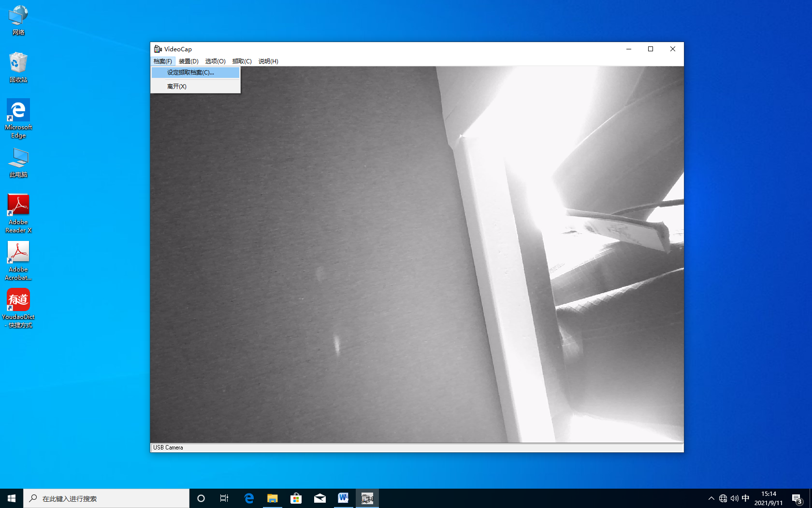
Task: Click the VideoCap title bar app icon
Action: coord(158,49)
